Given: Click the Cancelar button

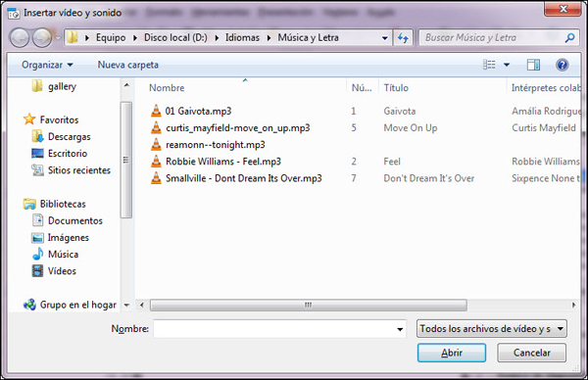Looking at the screenshot, I should (x=532, y=353).
